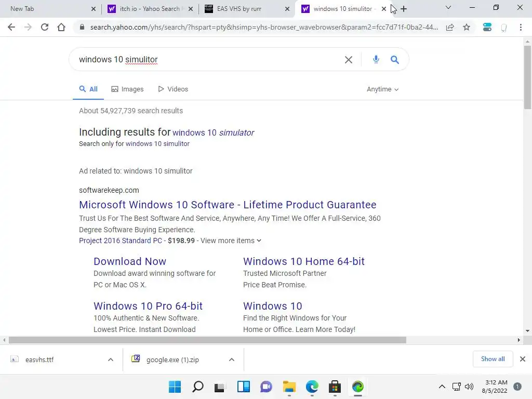Reload the current page

45,27
